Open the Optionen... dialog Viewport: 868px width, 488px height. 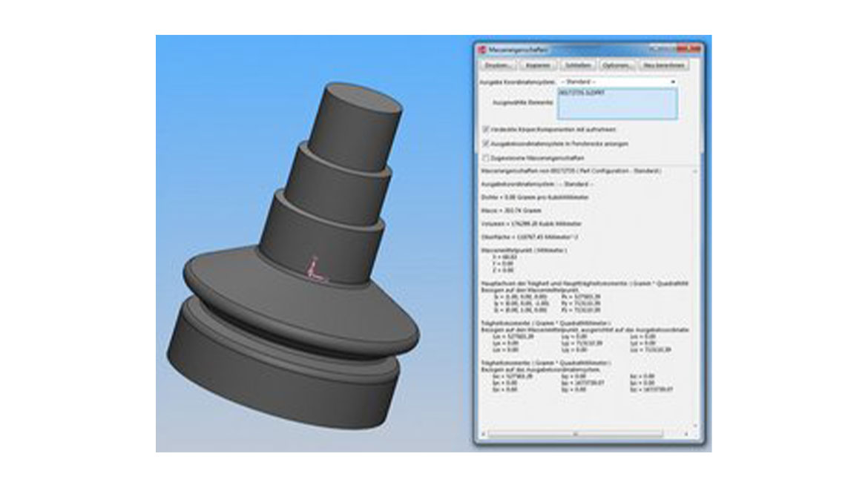click(x=617, y=65)
